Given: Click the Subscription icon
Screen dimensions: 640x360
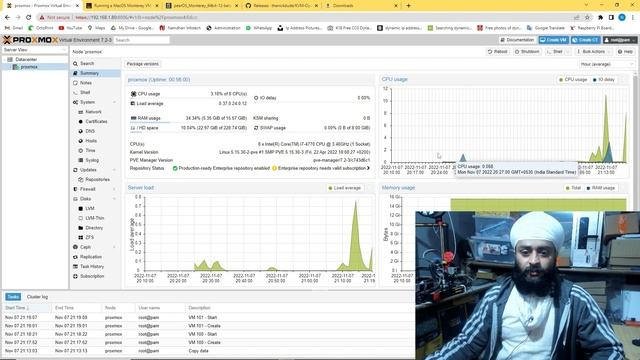Looking at the screenshot, I should [75, 276].
